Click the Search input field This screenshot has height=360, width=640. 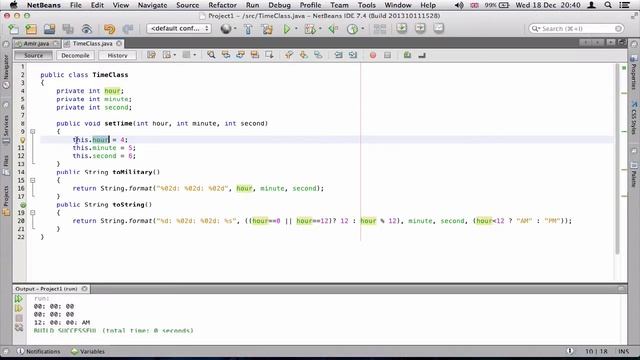click(x=576, y=29)
